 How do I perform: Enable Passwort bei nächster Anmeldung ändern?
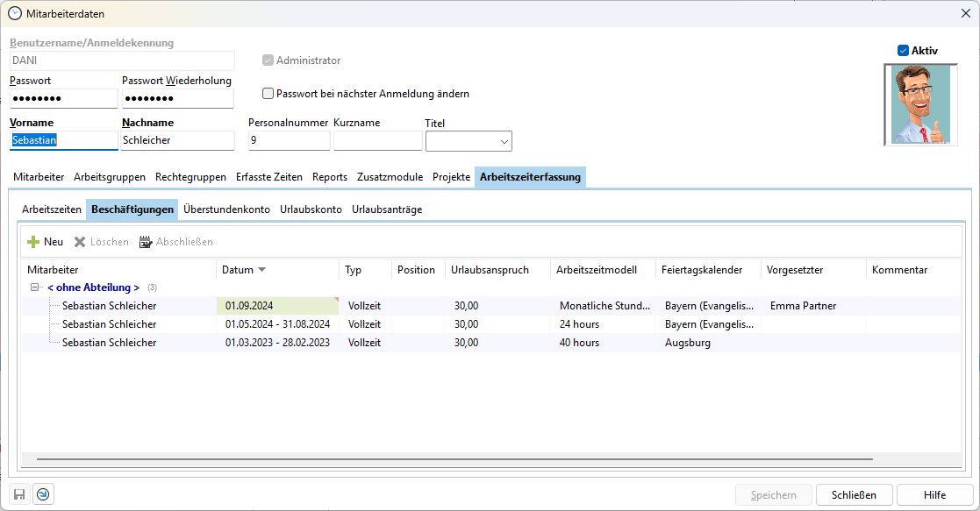click(x=268, y=94)
